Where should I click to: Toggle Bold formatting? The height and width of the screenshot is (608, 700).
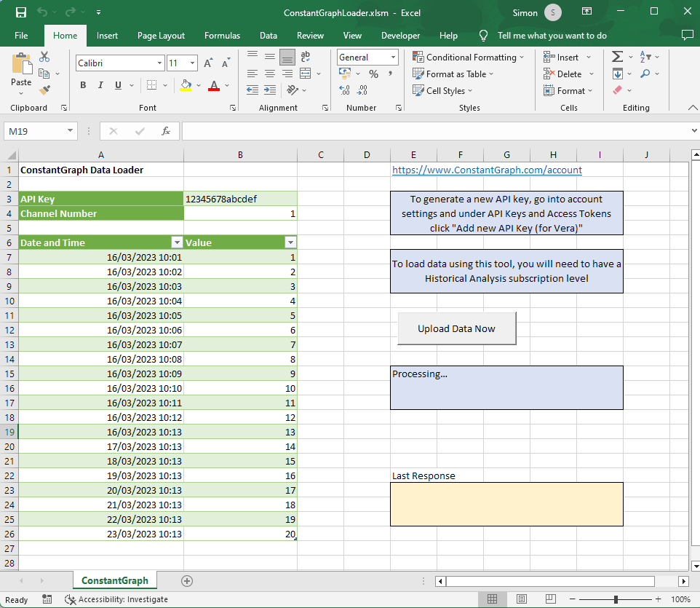coord(83,85)
